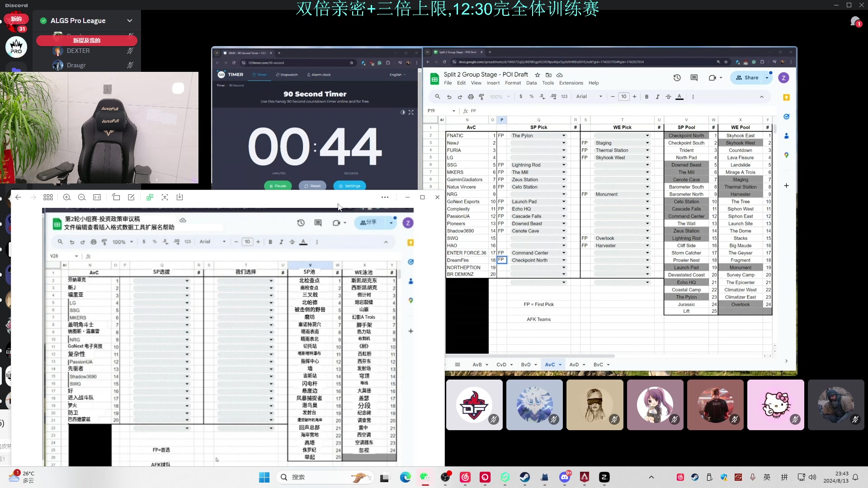Select the paint format tool in Sheets
The width and height of the screenshot is (868, 488).
click(481, 97)
